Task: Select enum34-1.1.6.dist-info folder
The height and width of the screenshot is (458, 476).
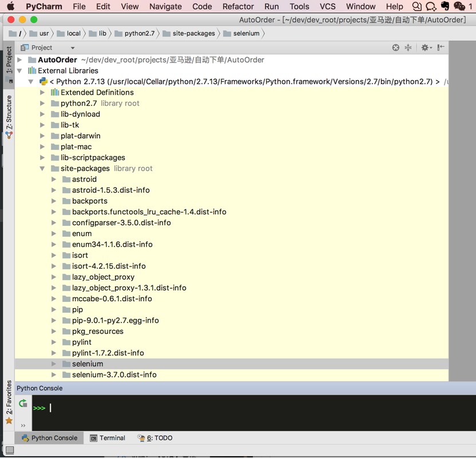Action: point(112,245)
